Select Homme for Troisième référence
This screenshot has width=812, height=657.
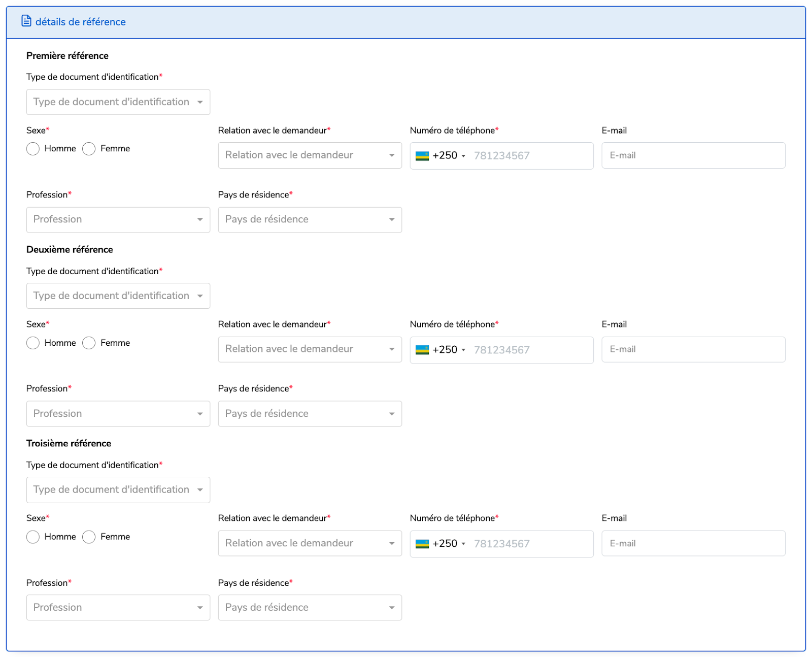[33, 537]
